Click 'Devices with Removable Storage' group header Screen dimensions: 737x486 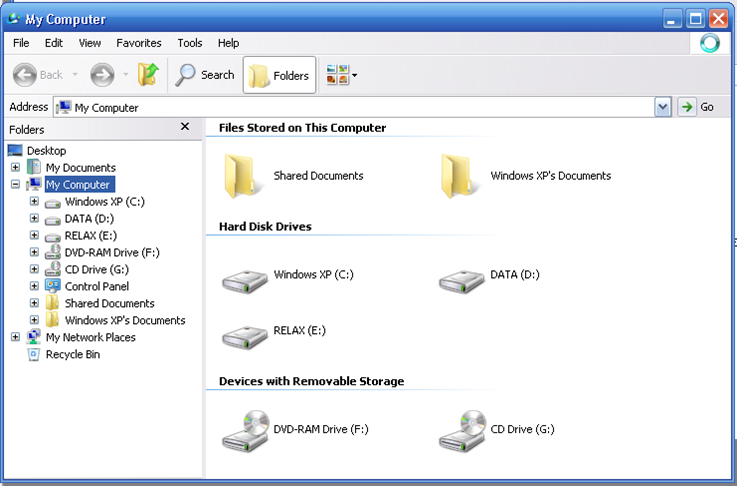[x=312, y=381]
